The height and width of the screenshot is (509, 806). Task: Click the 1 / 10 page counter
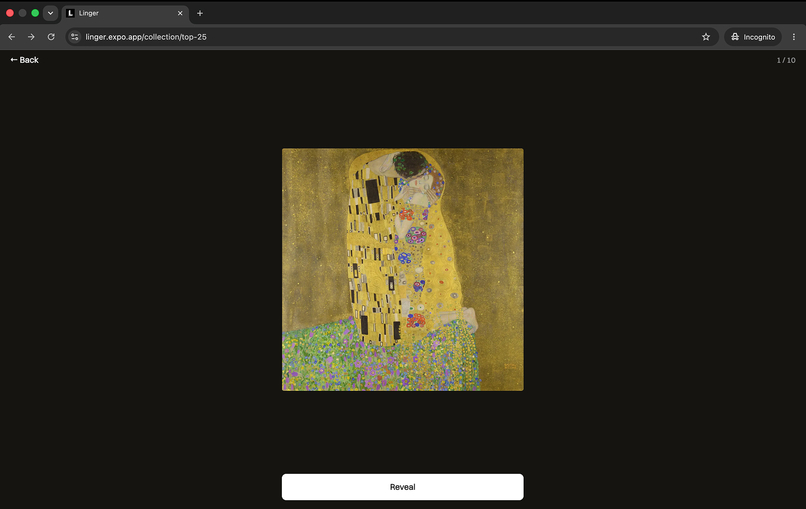coord(786,60)
